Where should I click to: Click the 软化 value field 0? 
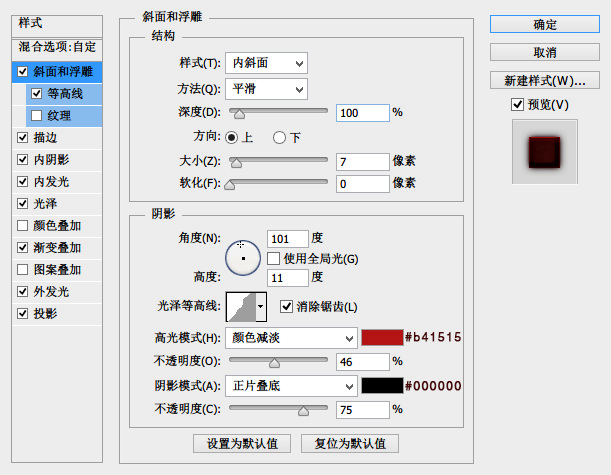(x=362, y=184)
